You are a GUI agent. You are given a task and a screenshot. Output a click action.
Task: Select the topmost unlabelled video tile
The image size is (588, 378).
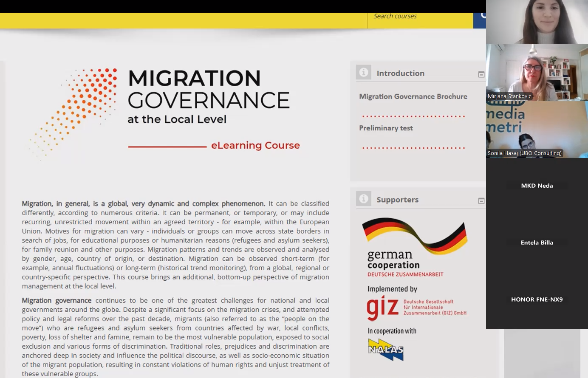[537, 22]
